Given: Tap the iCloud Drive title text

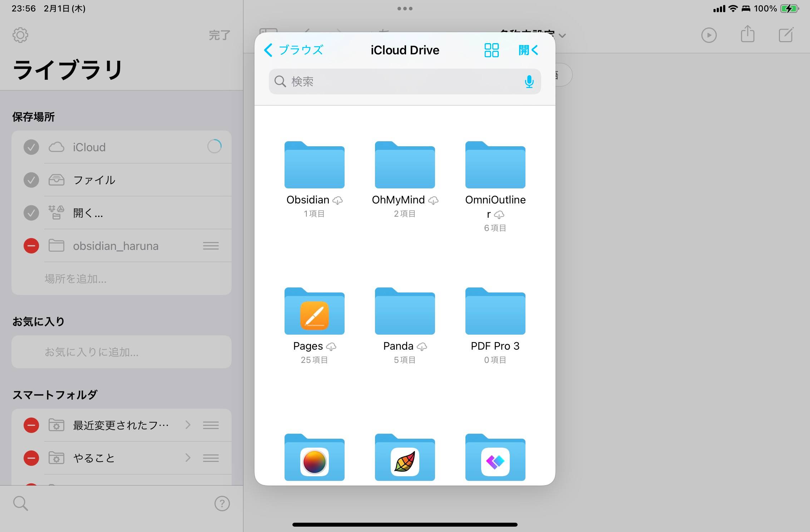Looking at the screenshot, I should [405, 50].
